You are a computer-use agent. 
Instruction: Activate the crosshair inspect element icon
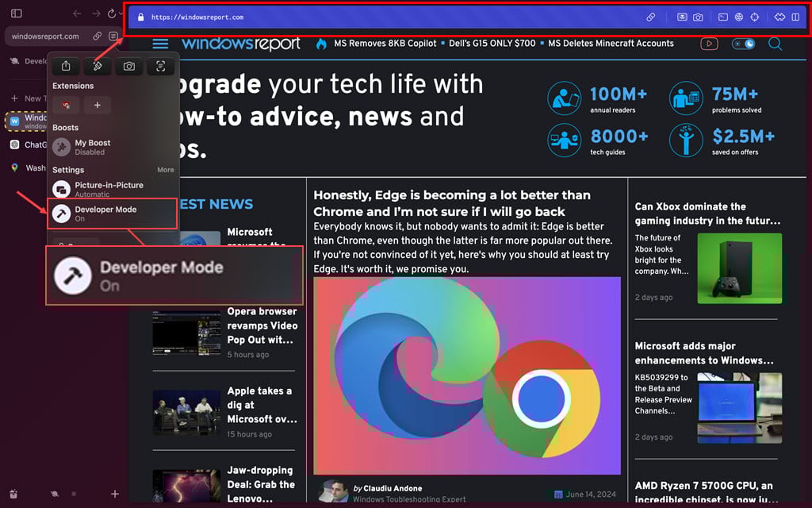[755, 17]
